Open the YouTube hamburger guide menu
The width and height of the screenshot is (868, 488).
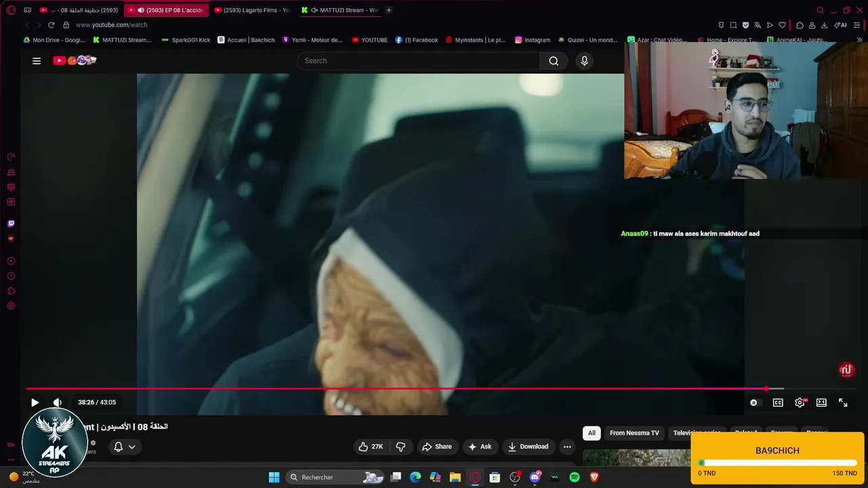tap(37, 61)
